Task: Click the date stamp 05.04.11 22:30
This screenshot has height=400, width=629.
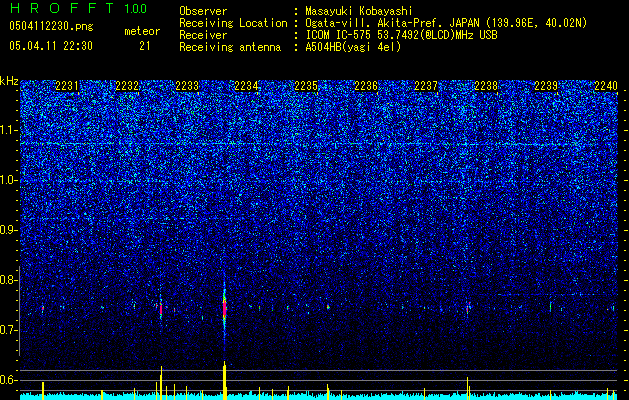Action: click(x=51, y=46)
